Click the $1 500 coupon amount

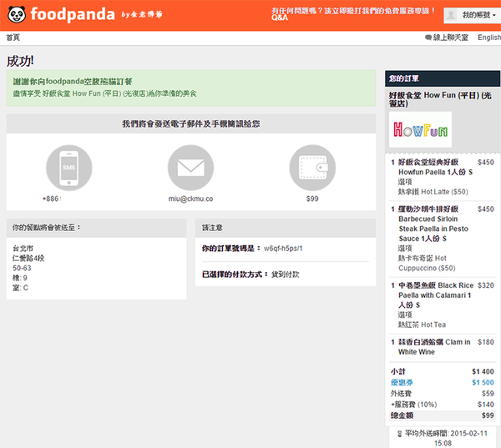click(x=483, y=382)
